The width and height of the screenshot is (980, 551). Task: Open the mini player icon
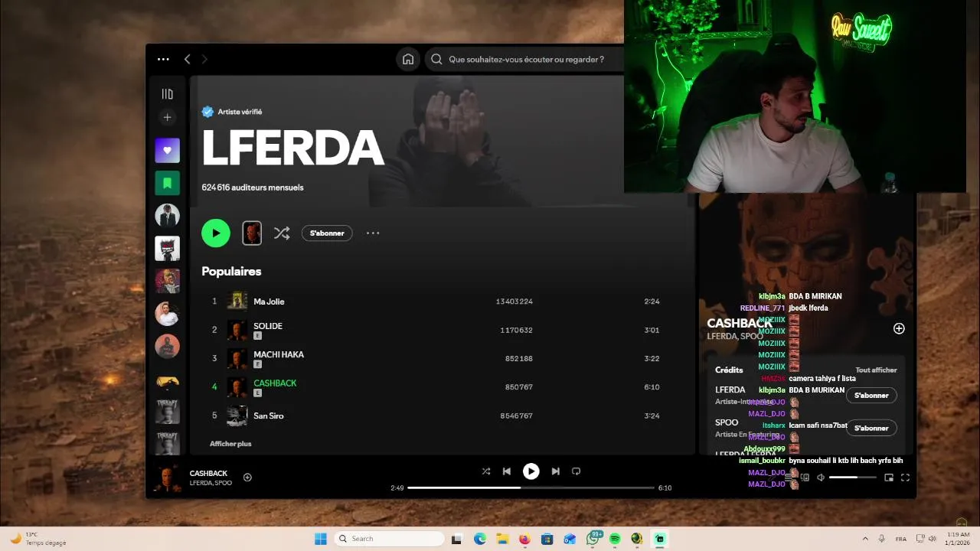tap(889, 478)
